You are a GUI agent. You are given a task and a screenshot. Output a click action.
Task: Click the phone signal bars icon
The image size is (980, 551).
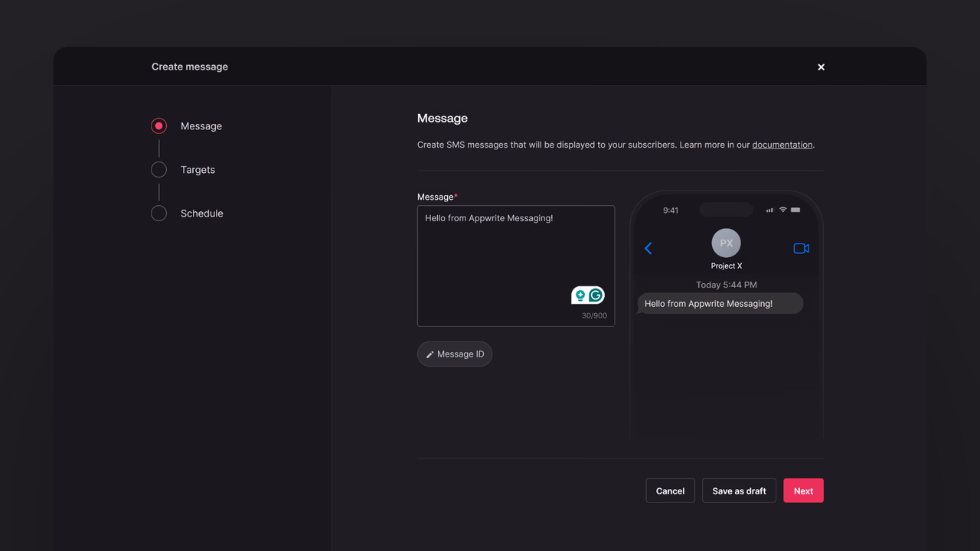tap(769, 210)
